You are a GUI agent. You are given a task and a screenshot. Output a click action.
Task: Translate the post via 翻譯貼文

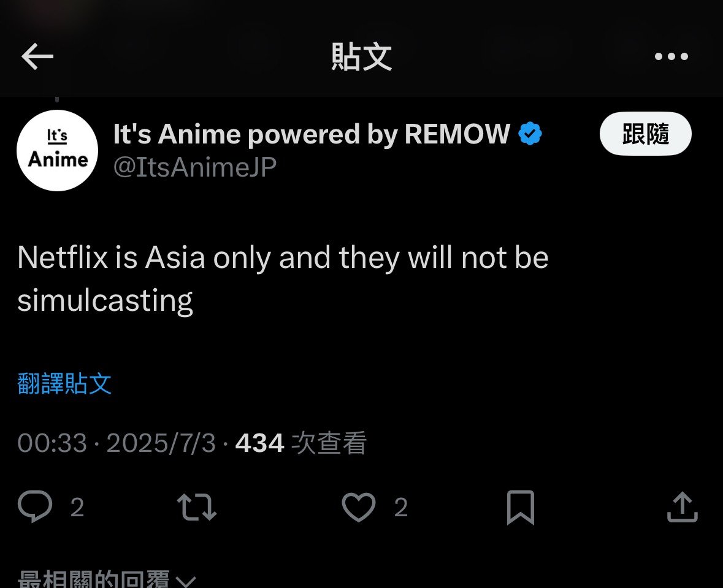point(64,383)
